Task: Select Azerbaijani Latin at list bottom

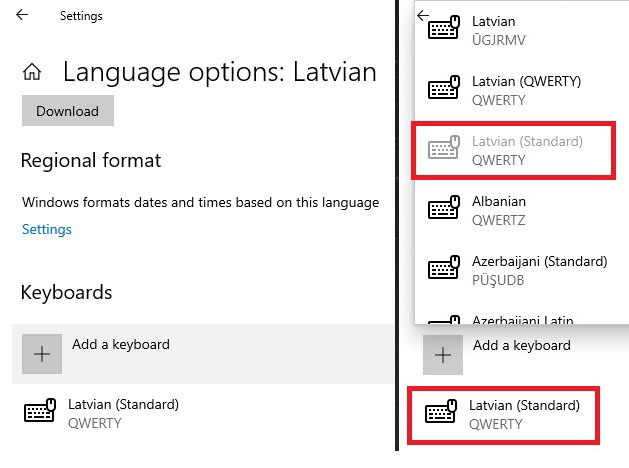Action: pos(522,320)
